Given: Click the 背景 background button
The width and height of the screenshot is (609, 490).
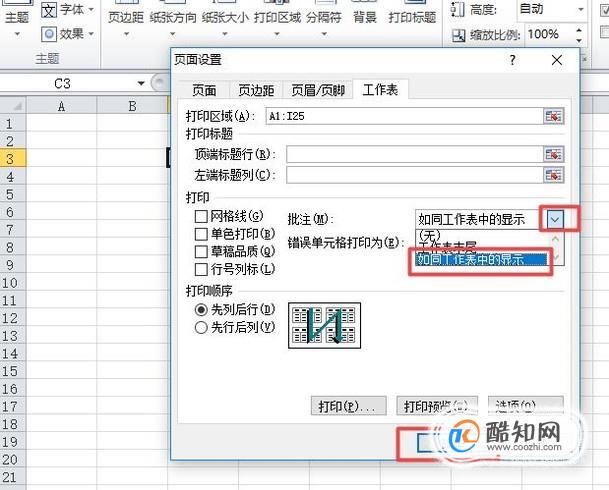Looking at the screenshot, I should pos(365,14).
